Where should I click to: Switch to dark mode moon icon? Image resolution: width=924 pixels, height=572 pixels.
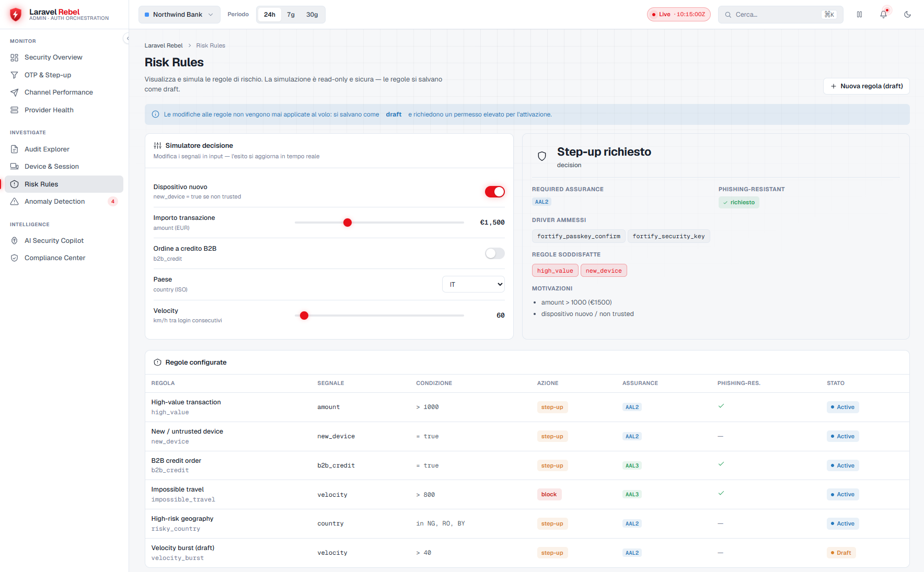coord(907,15)
